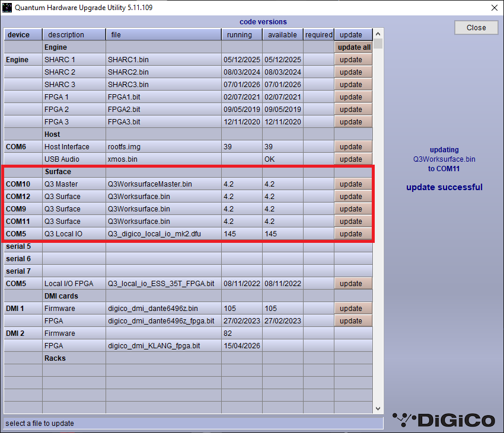Select digico_dmi_KLANG_fpga.bit cell
Viewport: 504px width, 433px height.
164,346
